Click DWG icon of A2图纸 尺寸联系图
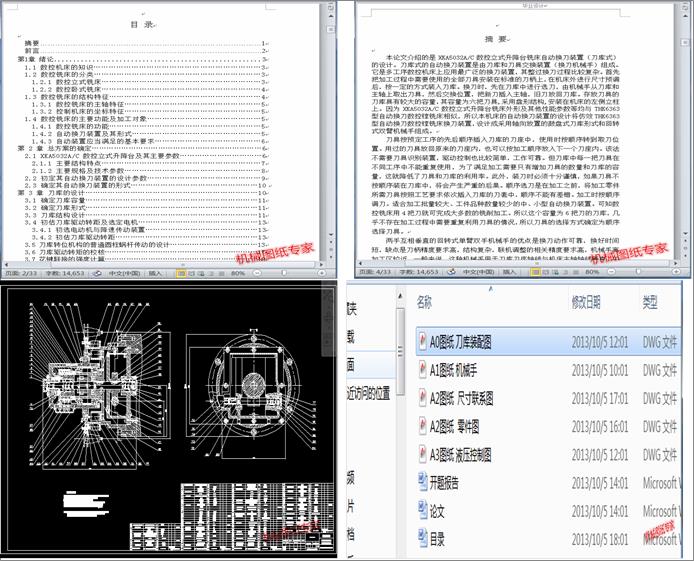The width and height of the screenshot is (694, 561). pyautogui.click(x=423, y=398)
